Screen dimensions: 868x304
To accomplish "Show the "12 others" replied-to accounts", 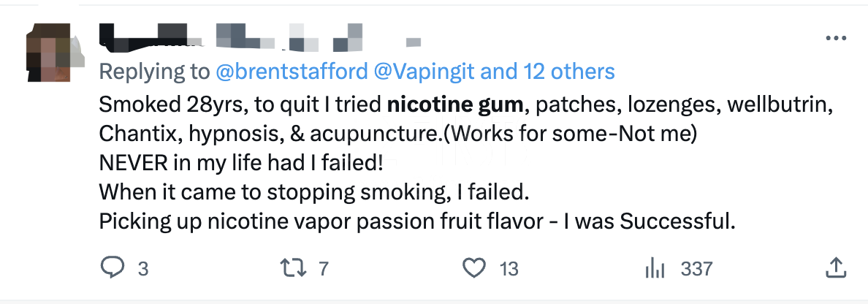I will point(569,72).
